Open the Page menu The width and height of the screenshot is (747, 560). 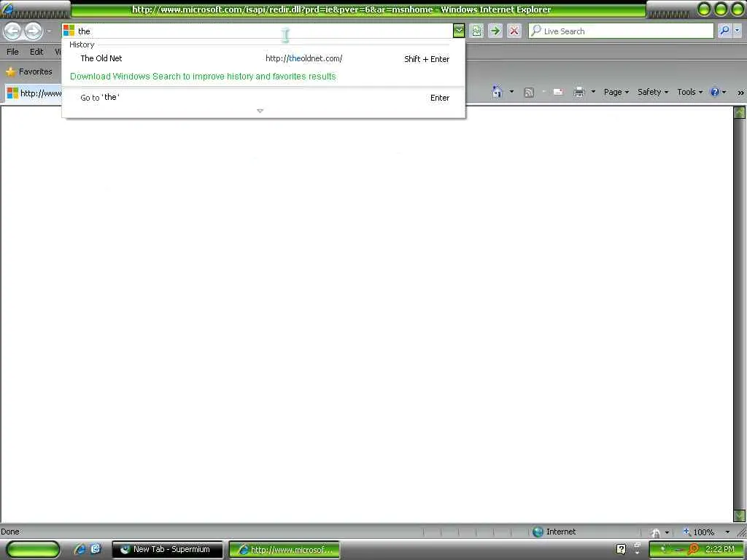pos(616,92)
